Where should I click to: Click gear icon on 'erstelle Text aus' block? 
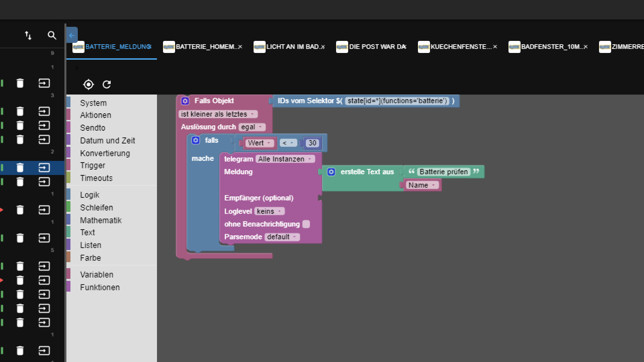(331, 172)
